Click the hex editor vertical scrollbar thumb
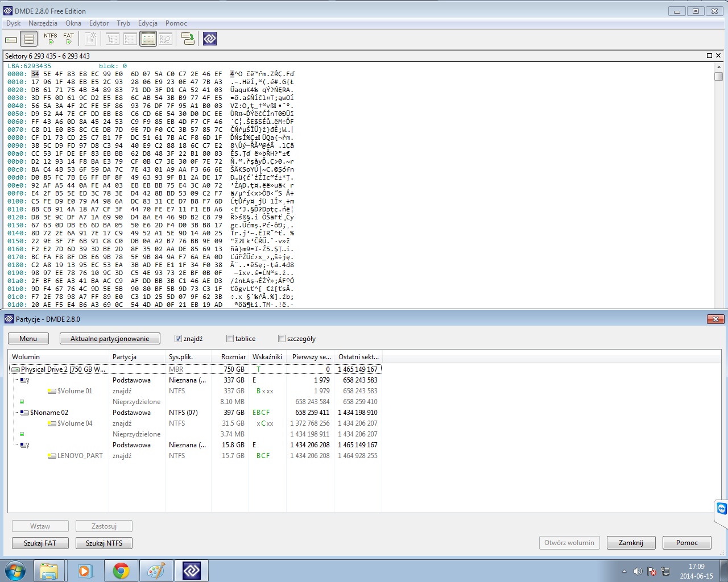Viewport: 728px width, 582px height. click(x=718, y=77)
